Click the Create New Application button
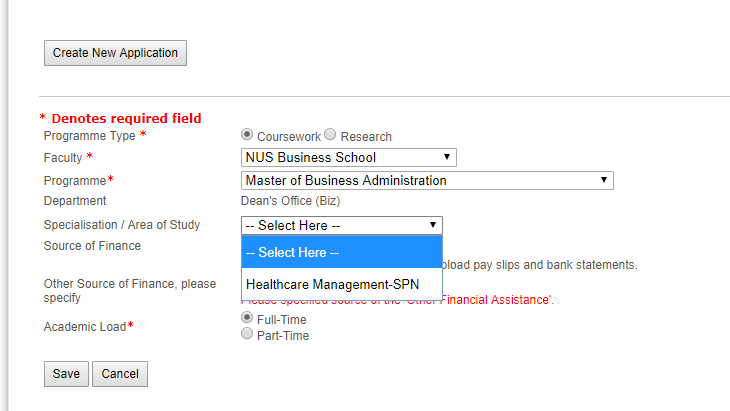This screenshot has height=411, width=730. [115, 53]
